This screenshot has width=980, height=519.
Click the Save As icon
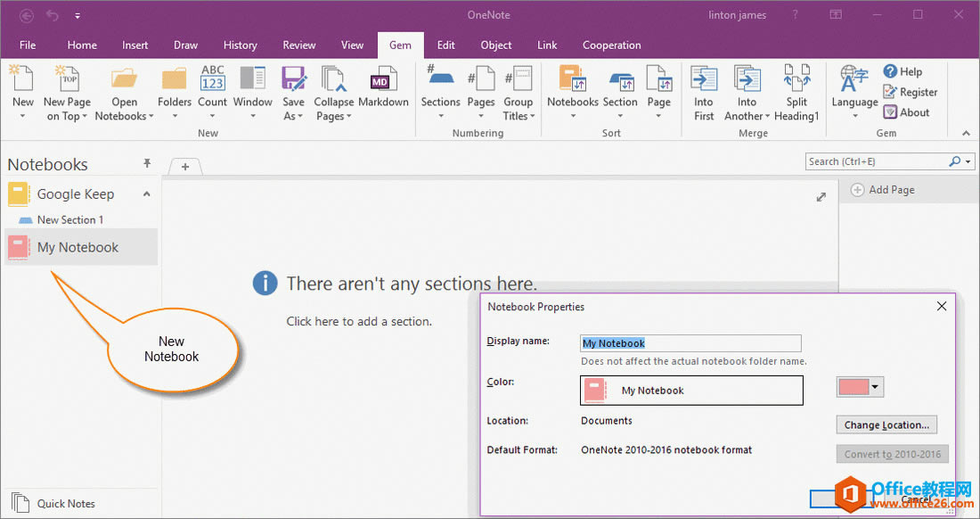294,79
